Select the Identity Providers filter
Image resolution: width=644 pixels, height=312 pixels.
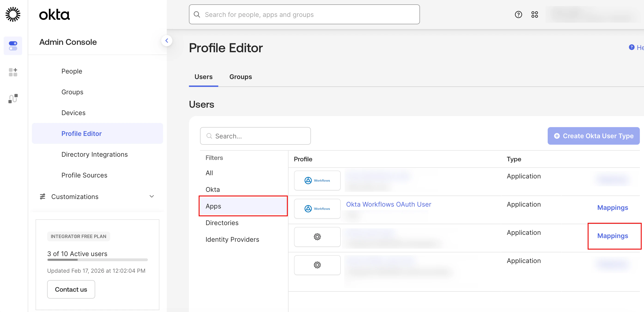(x=232, y=239)
